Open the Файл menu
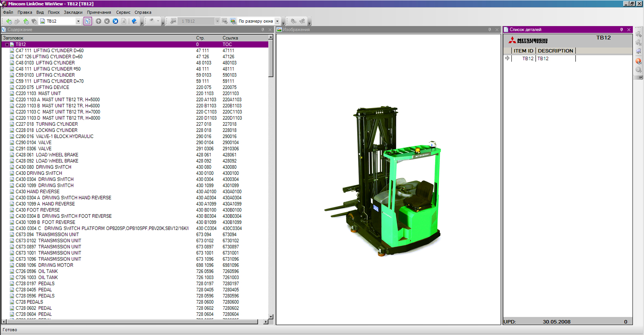 [8, 12]
